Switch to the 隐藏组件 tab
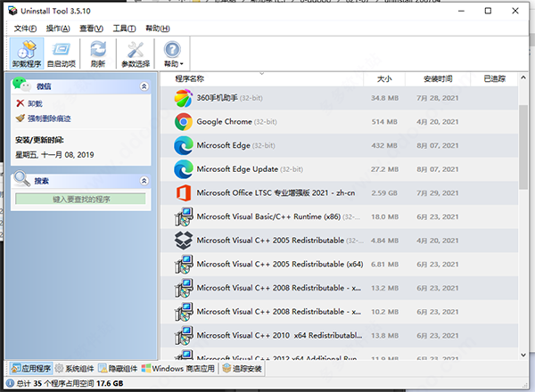 click(x=118, y=369)
